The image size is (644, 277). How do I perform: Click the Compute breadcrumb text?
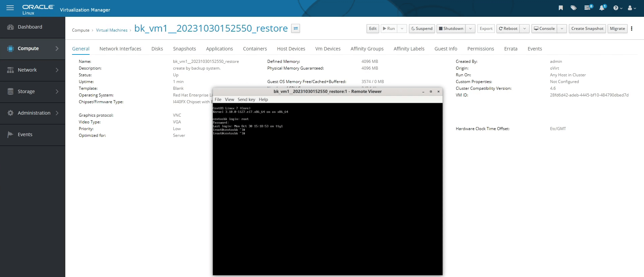81,30
